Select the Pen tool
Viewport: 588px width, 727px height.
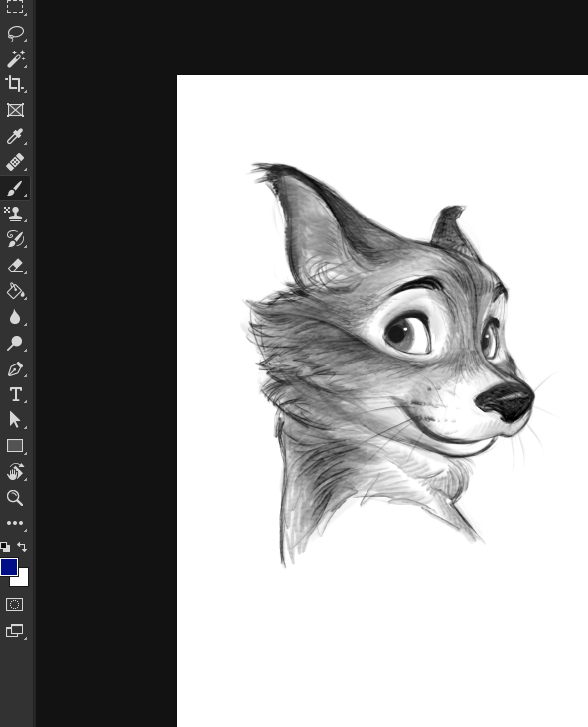[x=15, y=369]
